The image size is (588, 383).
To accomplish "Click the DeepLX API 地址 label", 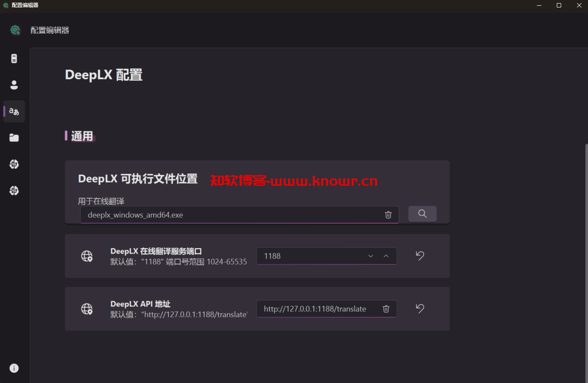I will 141,304.
